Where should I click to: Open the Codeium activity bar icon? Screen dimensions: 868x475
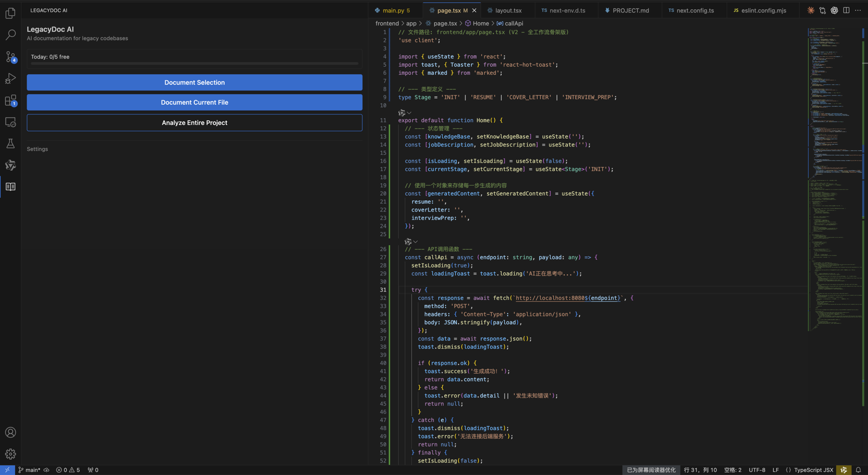point(10,165)
